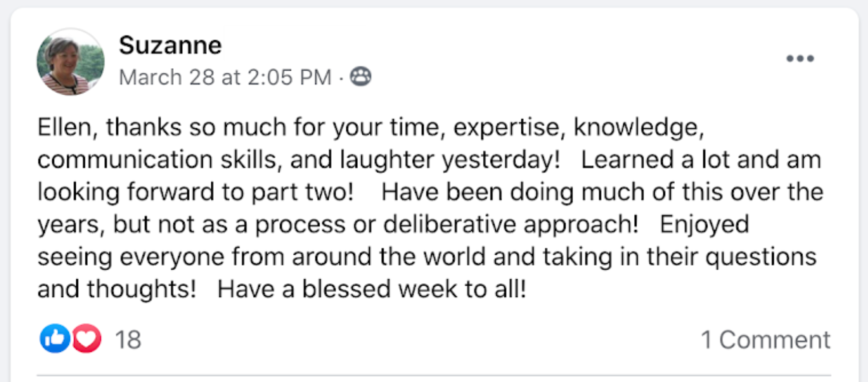Click the group audience privacy icon

360,77
